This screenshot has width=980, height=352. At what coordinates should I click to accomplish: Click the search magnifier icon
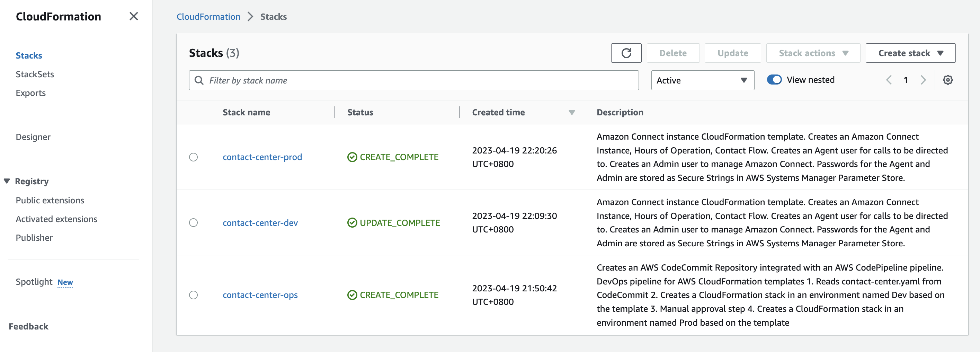click(x=199, y=80)
